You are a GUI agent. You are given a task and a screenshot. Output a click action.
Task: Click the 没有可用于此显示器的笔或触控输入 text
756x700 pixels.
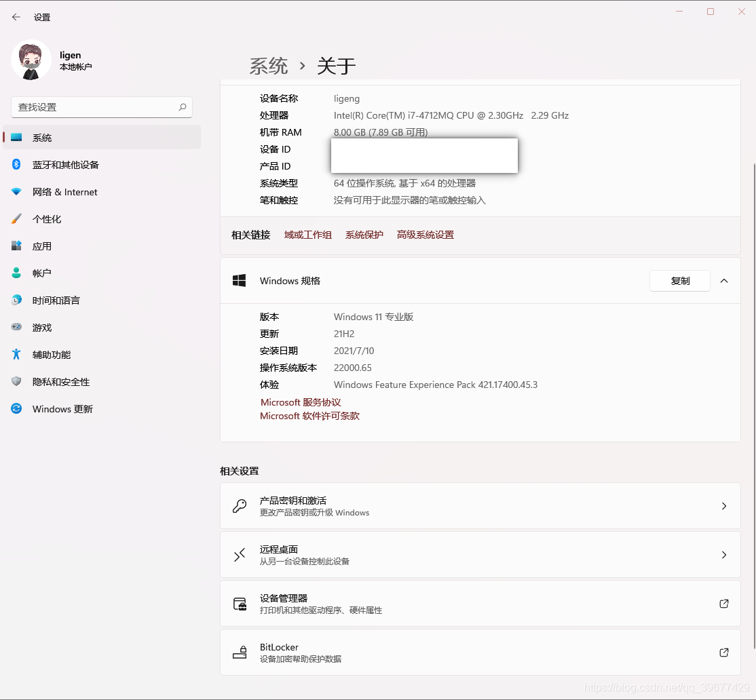(410, 200)
